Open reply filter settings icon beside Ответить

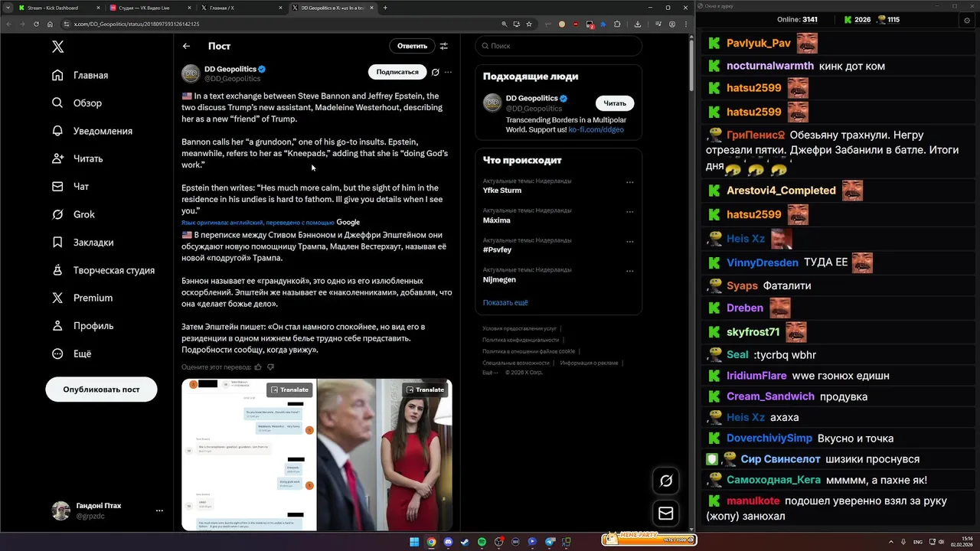444,46
